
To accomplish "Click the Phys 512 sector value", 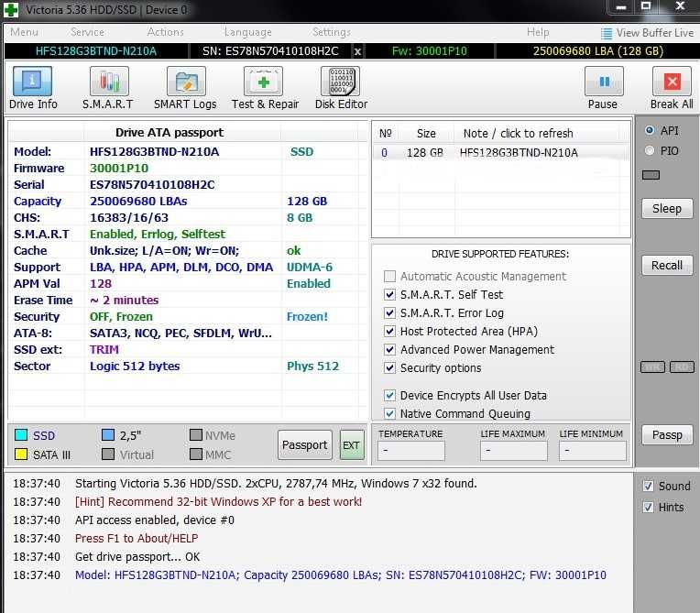I will [313, 367].
